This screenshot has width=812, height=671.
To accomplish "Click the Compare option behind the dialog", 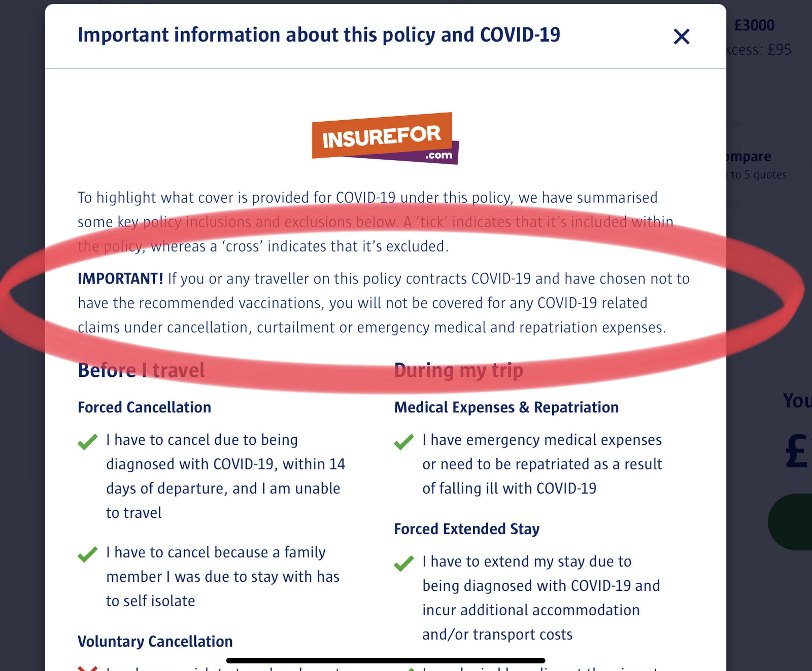I will tap(749, 157).
